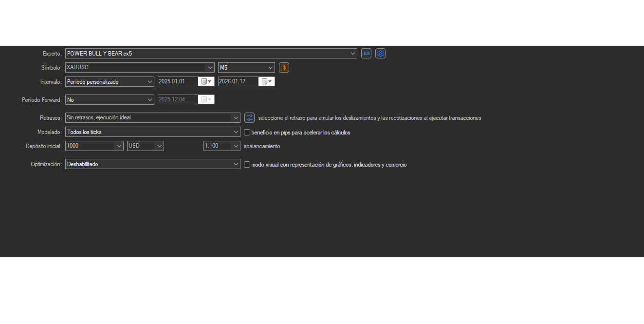Open the disabled forward date calendar picker
The width and height of the screenshot is (644, 324).
(206, 99)
